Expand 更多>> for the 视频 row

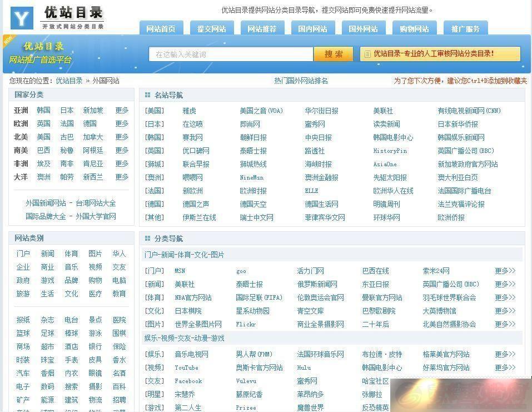point(505,368)
